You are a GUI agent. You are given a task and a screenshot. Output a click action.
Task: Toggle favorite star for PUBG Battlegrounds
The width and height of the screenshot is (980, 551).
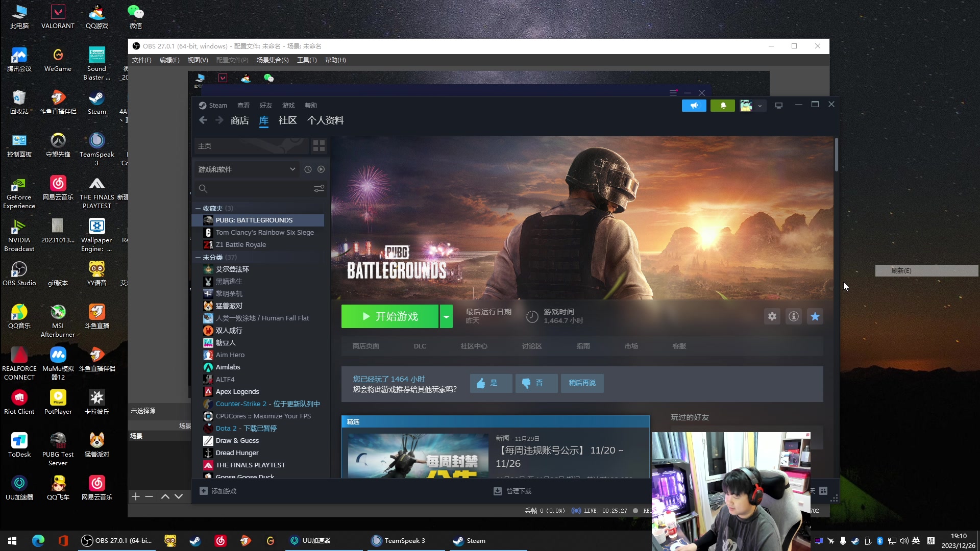coord(815,316)
